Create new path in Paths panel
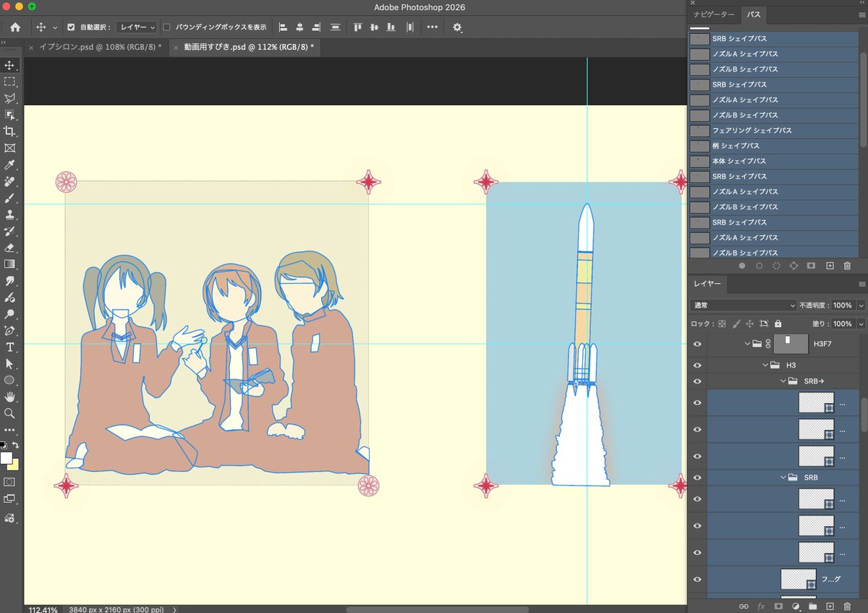This screenshot has height=613, width=868. coord(830,266)
